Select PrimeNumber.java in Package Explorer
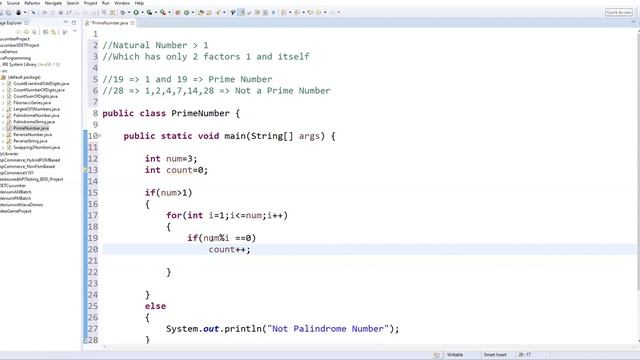 [x=31, y=128]
